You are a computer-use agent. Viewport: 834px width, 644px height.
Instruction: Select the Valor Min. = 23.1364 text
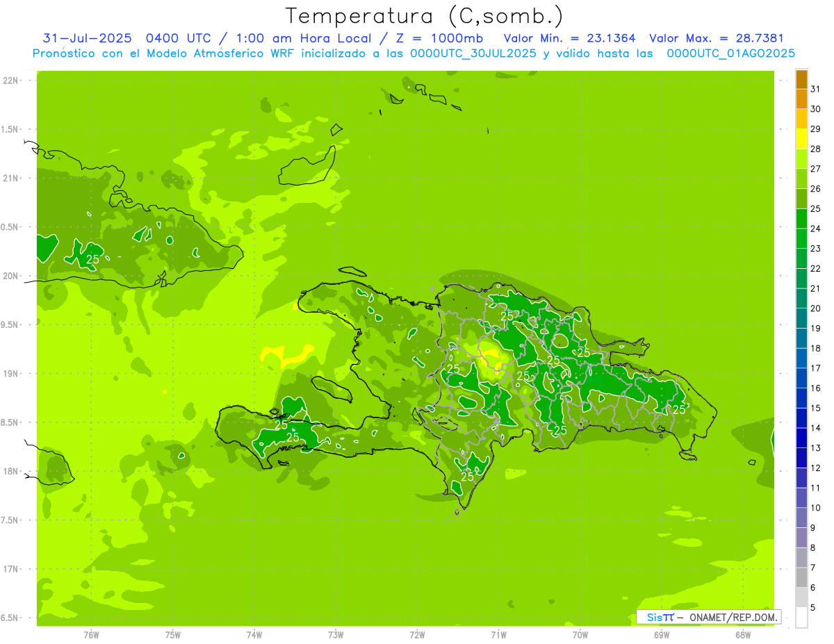click(x=569, y=38)
